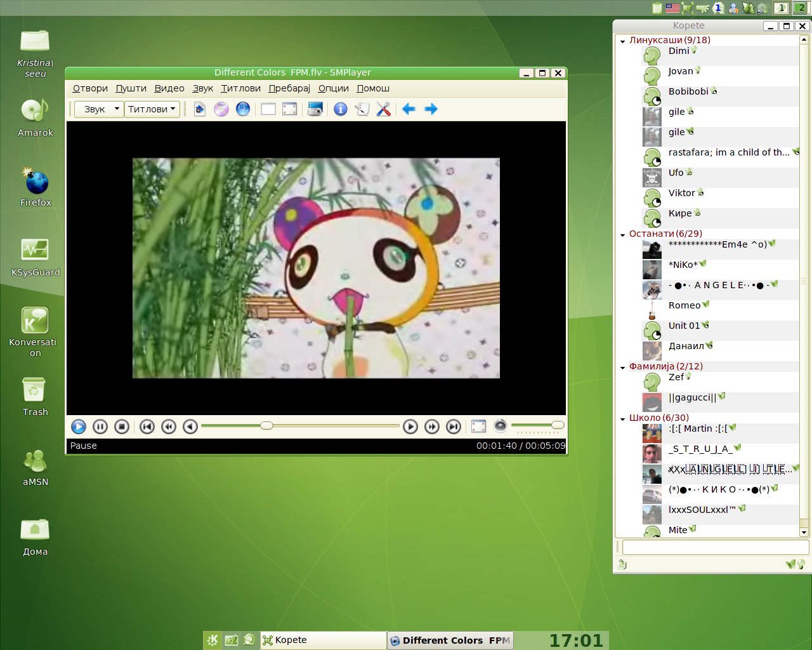Screen dimensions: 812x650
Task: Click the open file icon in SMPlayer toolbar
Action: 200,109
